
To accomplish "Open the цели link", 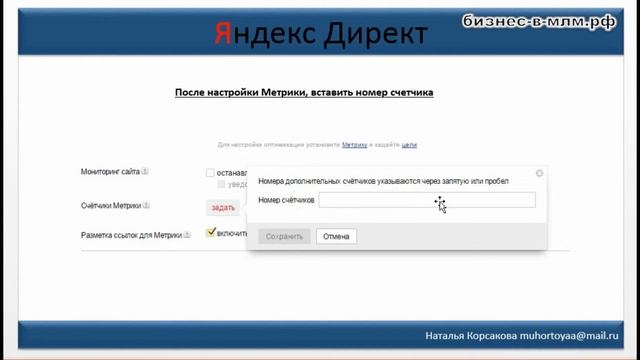I will (409, 145).
